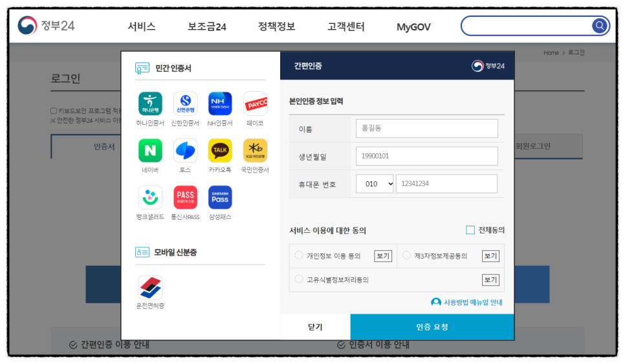Click the search magnifier icon
This screenshot has height=364, width=625.
599,26
